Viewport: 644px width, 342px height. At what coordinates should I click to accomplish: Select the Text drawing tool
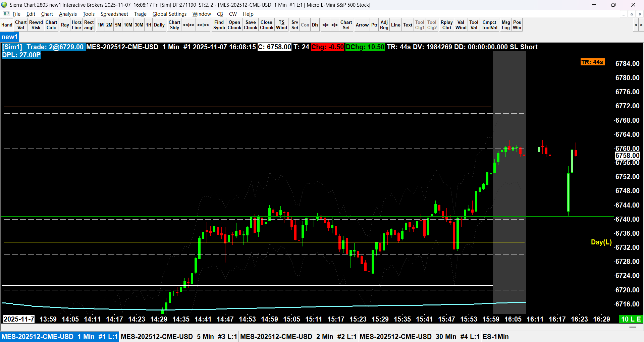[408, 25]
